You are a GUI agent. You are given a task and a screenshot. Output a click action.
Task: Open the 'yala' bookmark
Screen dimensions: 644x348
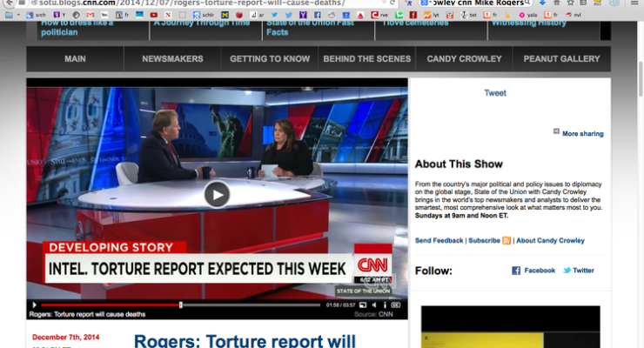coord(527,15)
